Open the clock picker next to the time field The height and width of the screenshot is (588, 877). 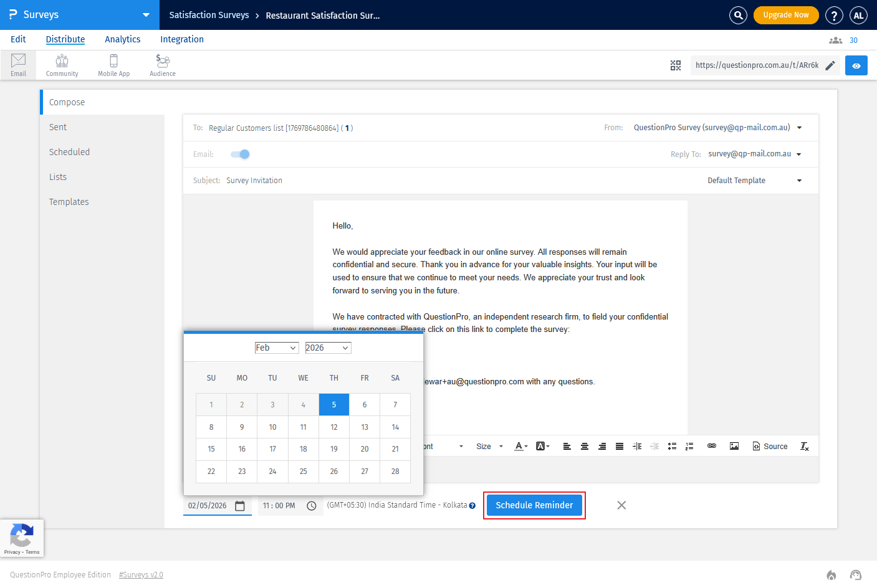click(312, 506)
